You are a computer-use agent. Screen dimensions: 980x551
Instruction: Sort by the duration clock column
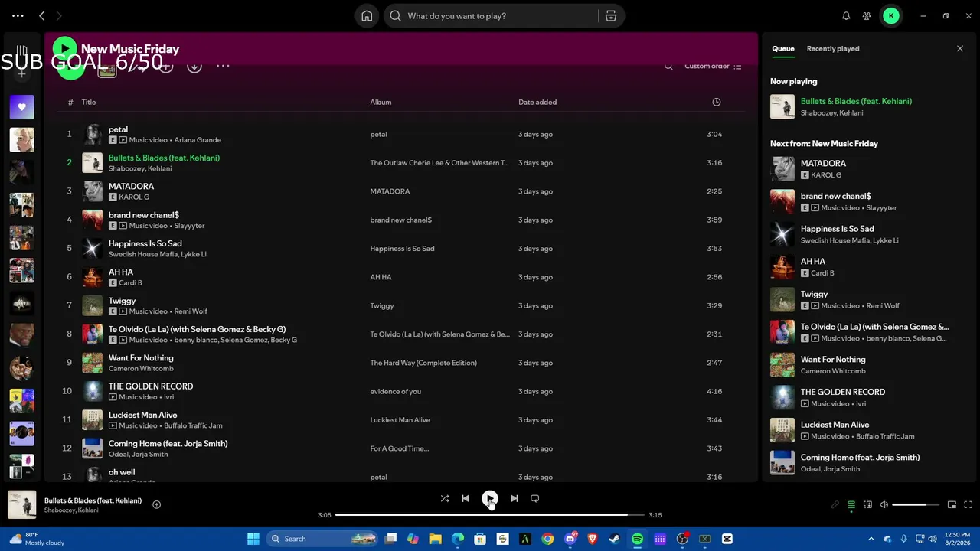(x=716, y=102)
